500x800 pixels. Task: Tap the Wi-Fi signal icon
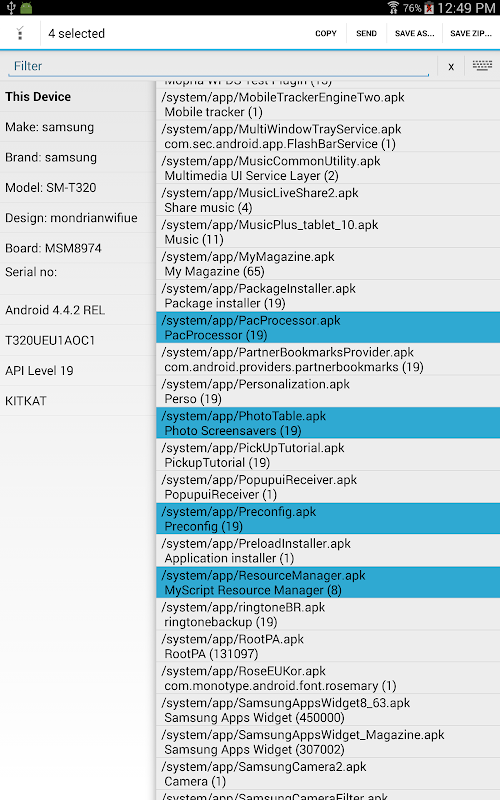click(x=393, y=8)
